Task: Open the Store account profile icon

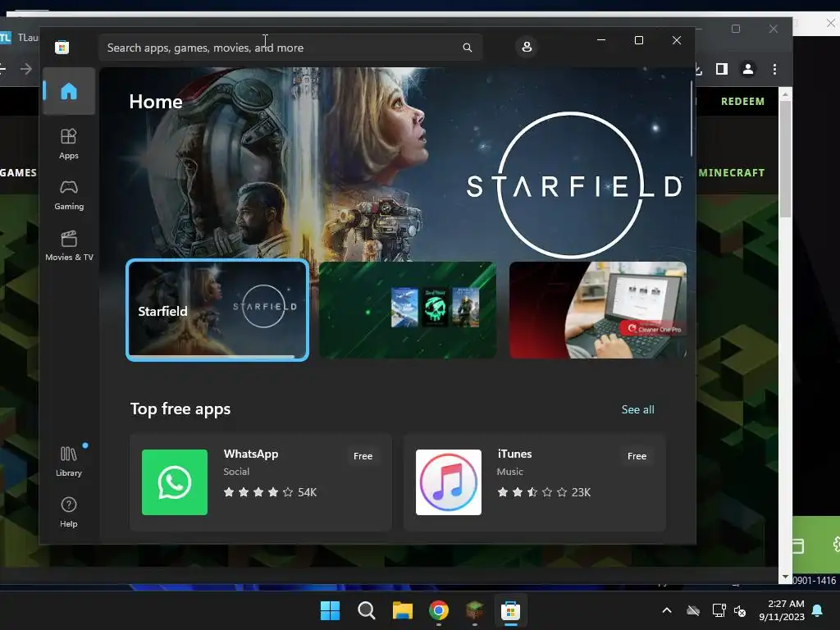Action: 527,47
